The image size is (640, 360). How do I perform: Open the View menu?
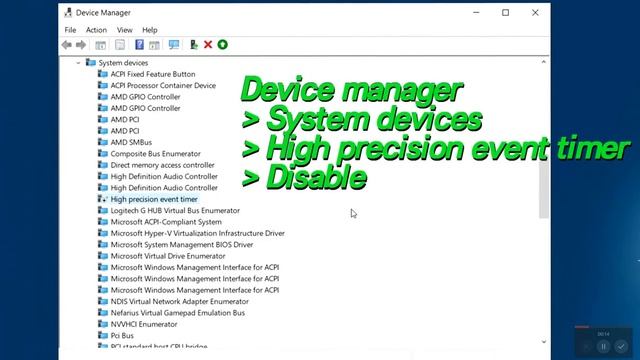124,30
